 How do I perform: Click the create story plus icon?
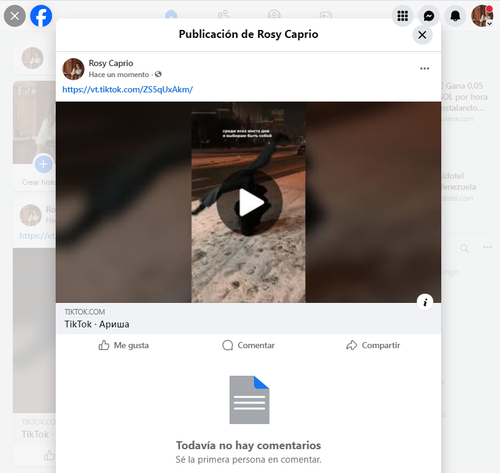43,164
